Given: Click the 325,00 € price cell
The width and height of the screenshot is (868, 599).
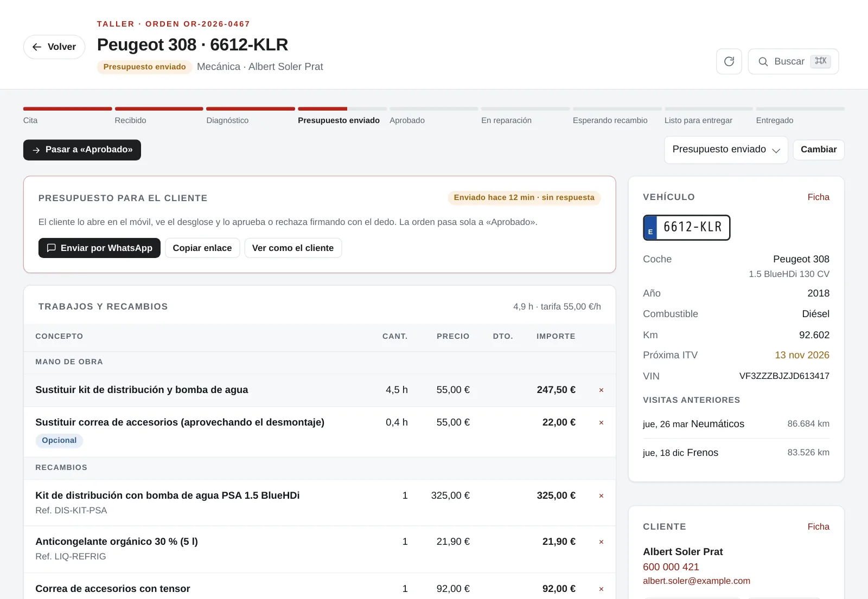Looking at the screenshot, I should click(450, 496).
